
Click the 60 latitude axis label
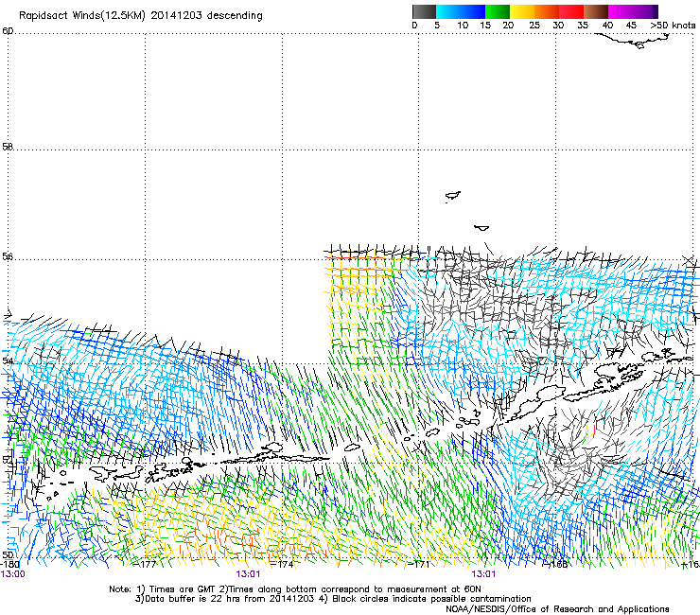[x=8, y=31]
